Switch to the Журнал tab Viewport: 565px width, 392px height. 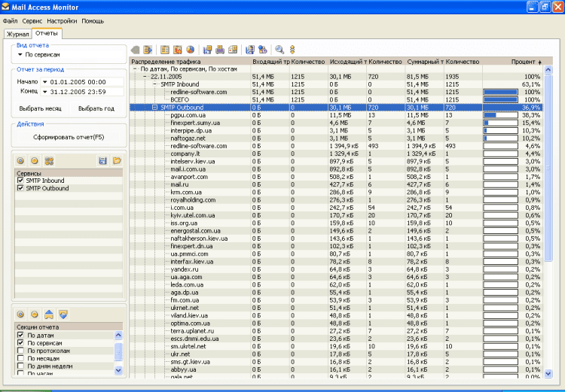coord(17,34)
